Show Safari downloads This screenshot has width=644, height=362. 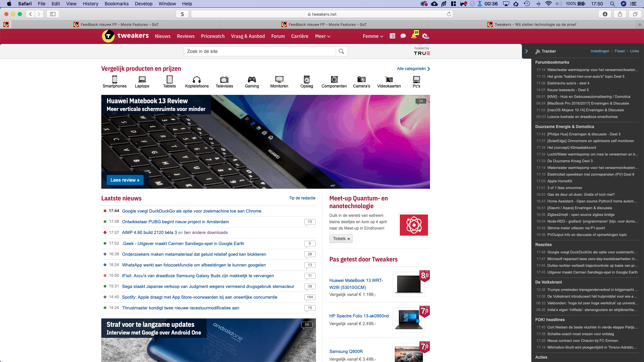(605, 14)
